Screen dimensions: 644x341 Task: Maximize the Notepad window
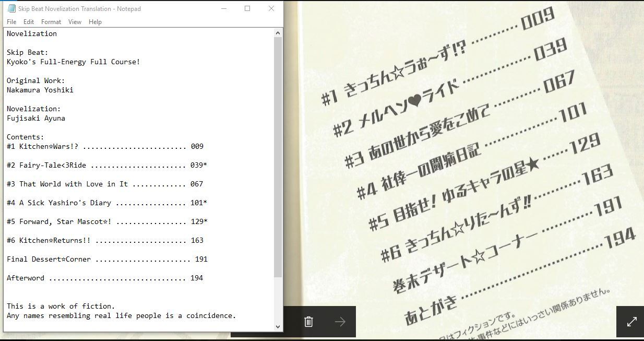tap(247, 8)
